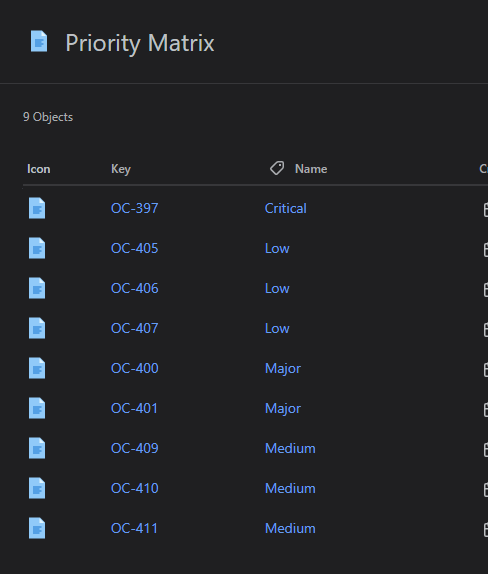Open object key OC-405
The height and width of the screenshot is (574, 488).
[x=134, y=248]
